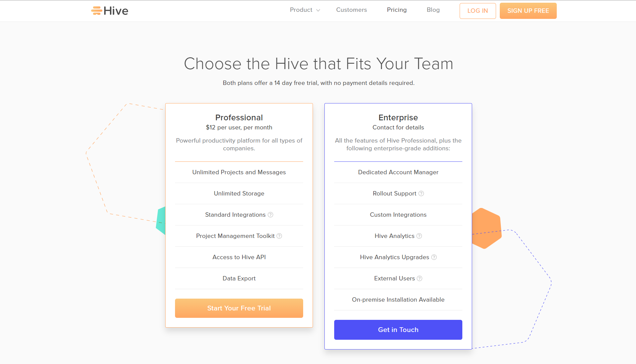Click the LOG IN button
The image size is (636, 364).
pos(478,11)
